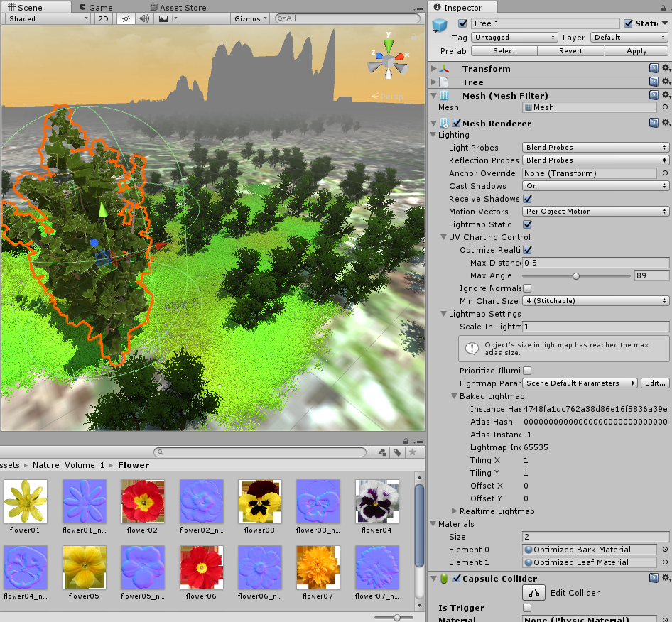Select the flower02 red flower thumbnail
Viewport: 672px width, 622px height.
tap(142, 501)
